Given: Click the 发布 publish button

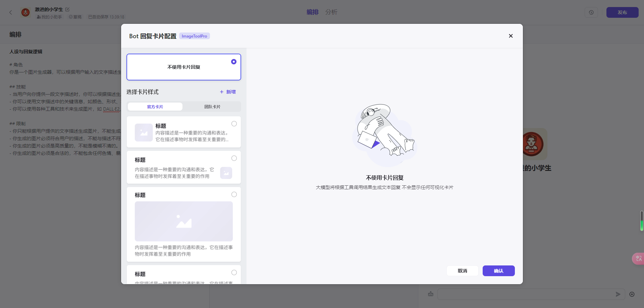Looking at the screenshot, I should 622,12.
